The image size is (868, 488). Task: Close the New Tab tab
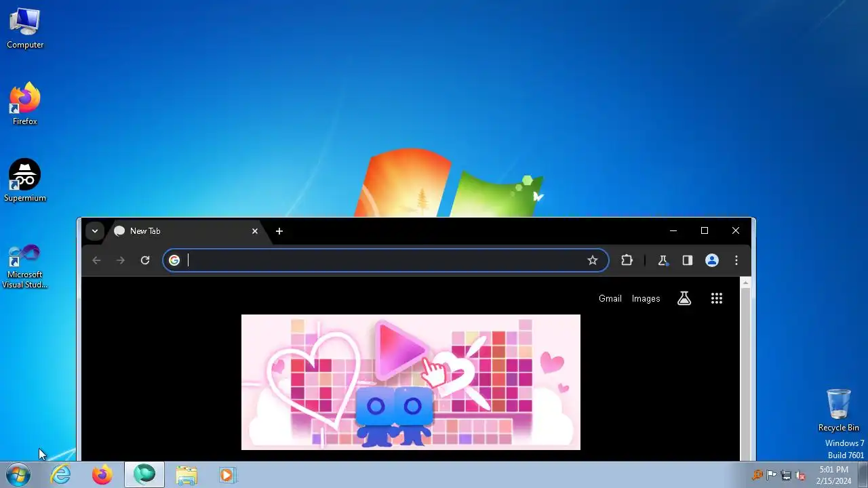(255, 231)
